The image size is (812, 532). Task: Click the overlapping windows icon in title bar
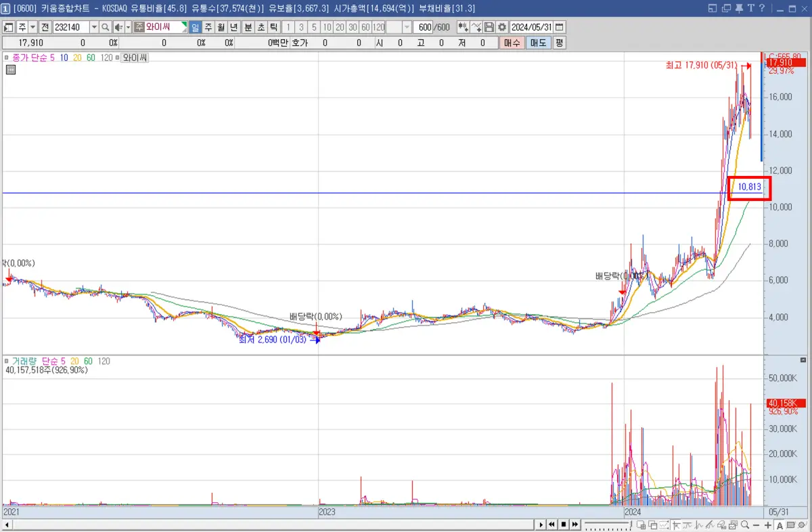pos(726,8)
